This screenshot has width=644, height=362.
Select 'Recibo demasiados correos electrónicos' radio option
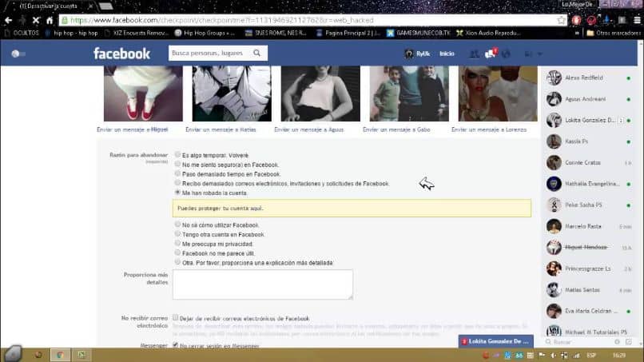pyautogui.click(x=177, y=183)
